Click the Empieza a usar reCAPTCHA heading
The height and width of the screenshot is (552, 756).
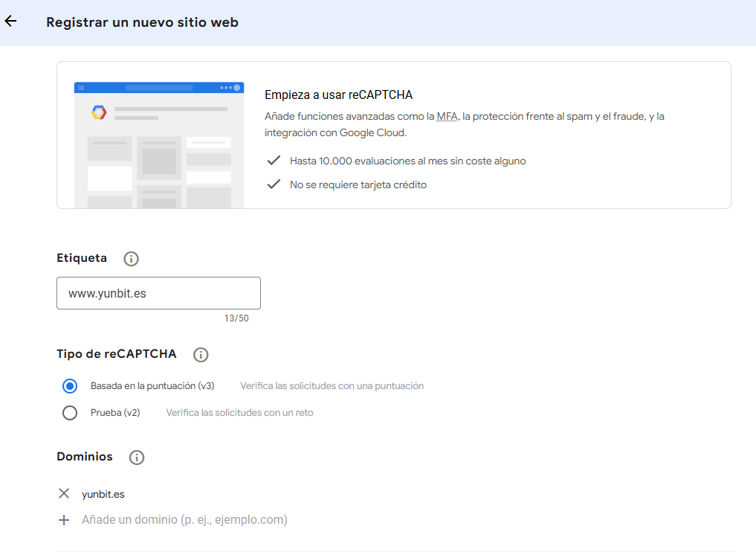[x=338, y=95]
